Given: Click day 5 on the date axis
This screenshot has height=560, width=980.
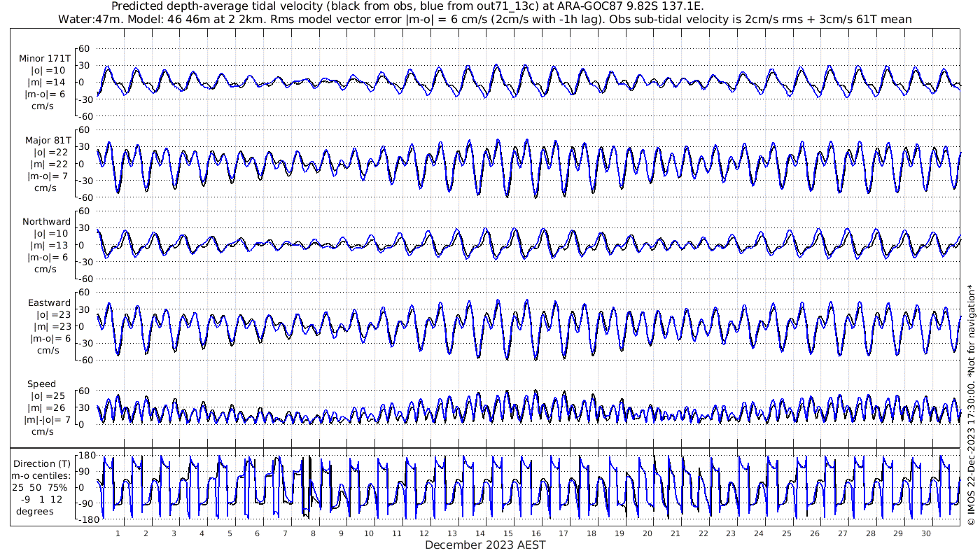Looking at the screenshot, I should click(x=230, y=534).
